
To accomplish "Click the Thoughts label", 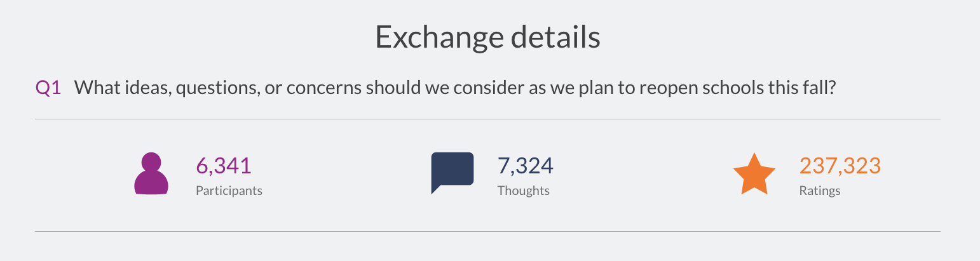I will [523, 191].
